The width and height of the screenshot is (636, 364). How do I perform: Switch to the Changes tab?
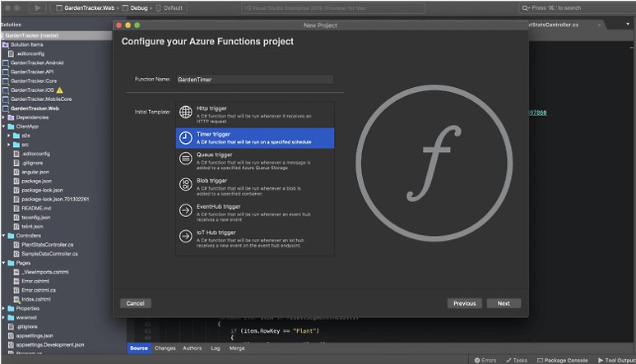click(165, 348)
